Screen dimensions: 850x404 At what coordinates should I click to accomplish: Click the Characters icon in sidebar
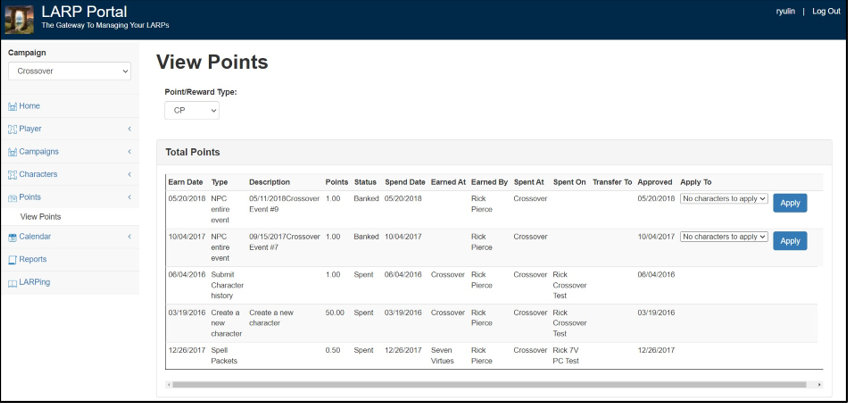tap(12, 175)
